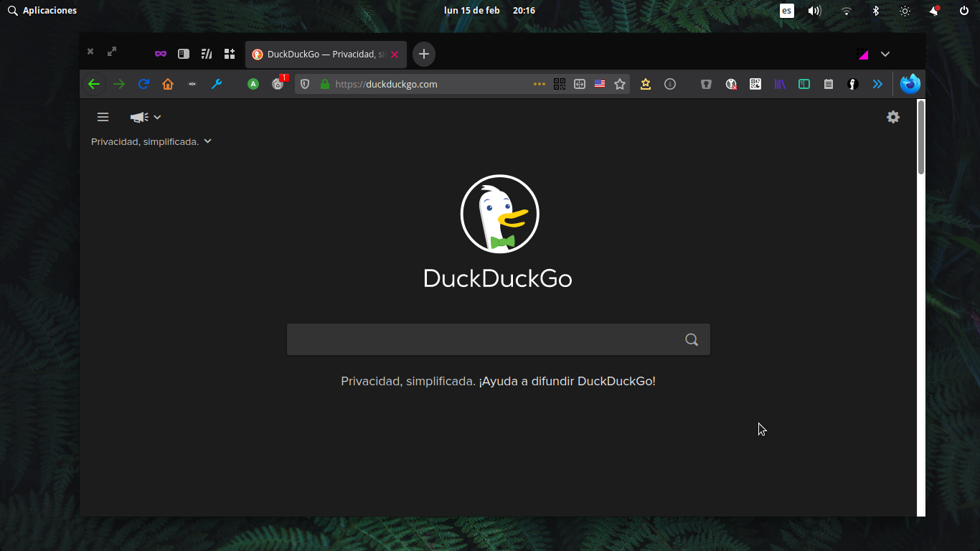The image size is (980, 551).
Task: Expand more tools overflow double chevron
Action: (877, 84)
